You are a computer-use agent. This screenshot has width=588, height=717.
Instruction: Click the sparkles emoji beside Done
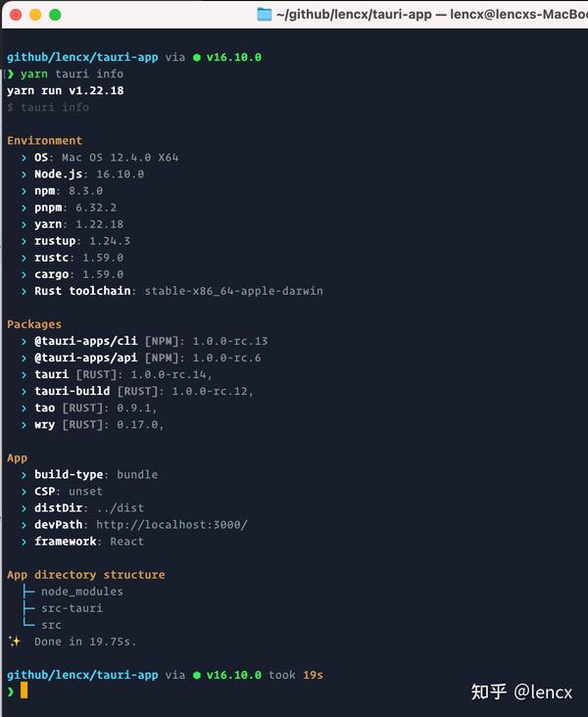[x=14, y=642]
